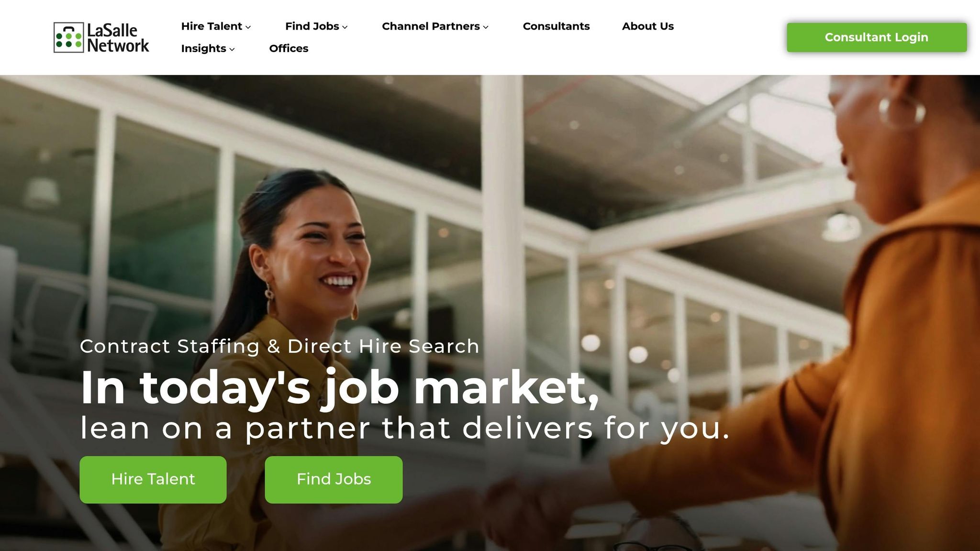This screenshot has width=980, height=551.
Task: Click the "Contract Staffing & Direct Hire Search" text
Action: [279, 346]
